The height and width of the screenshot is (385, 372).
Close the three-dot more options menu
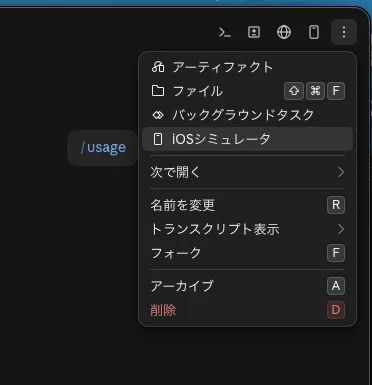tap(344, 32)
